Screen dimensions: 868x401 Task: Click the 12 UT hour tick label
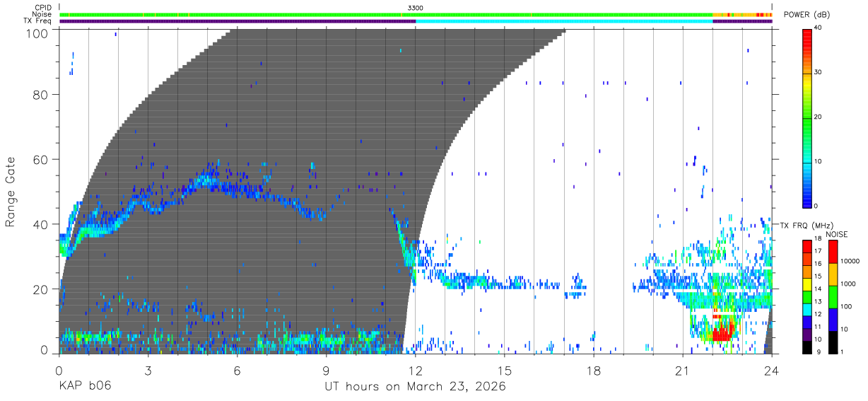(416, 371)
